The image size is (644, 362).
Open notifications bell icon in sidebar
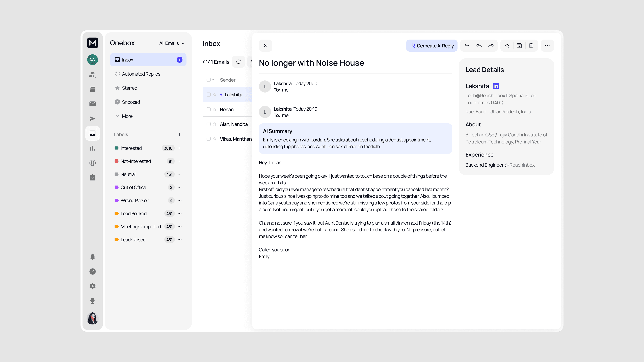[93, 257]
